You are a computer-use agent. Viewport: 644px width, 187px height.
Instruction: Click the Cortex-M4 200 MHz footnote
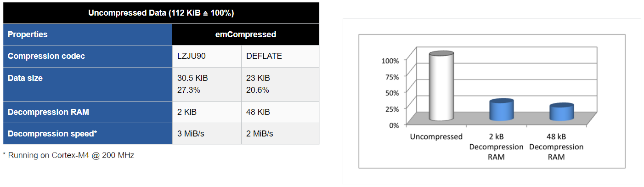click(69, 155)
